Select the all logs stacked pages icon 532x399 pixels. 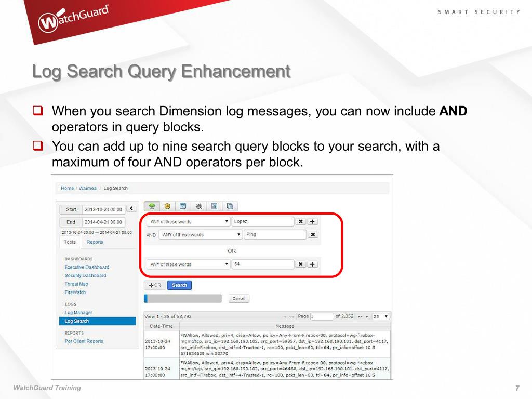point(230,206)
